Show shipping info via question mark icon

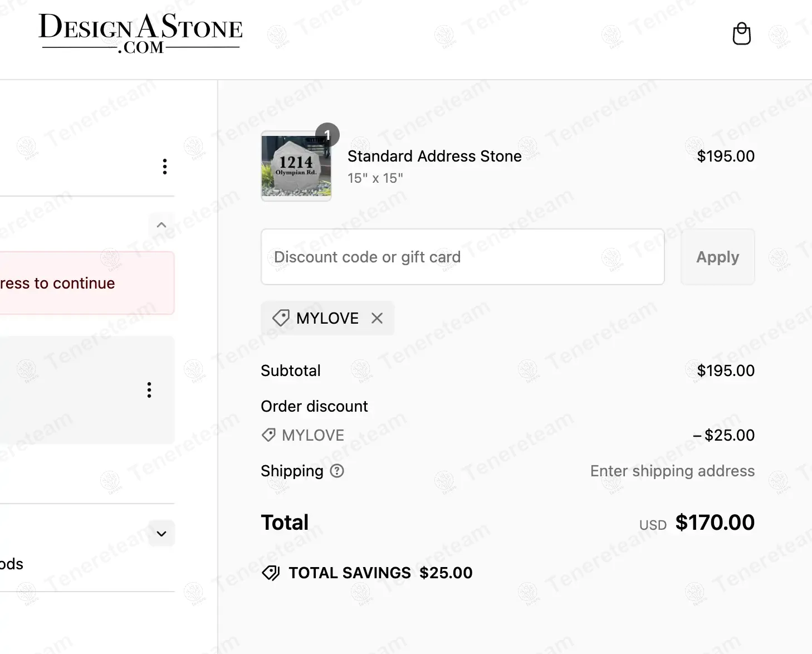click(x=337, y=471)
